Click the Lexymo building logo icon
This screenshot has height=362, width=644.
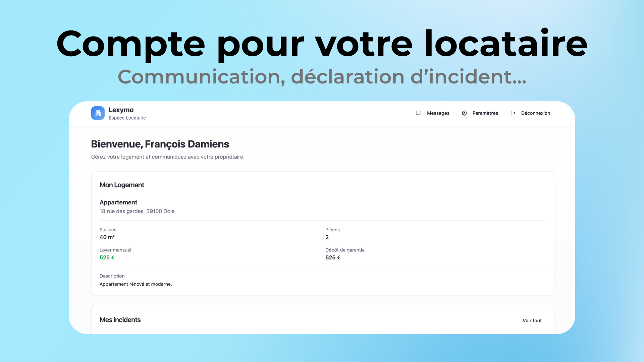tap(98, 113)
